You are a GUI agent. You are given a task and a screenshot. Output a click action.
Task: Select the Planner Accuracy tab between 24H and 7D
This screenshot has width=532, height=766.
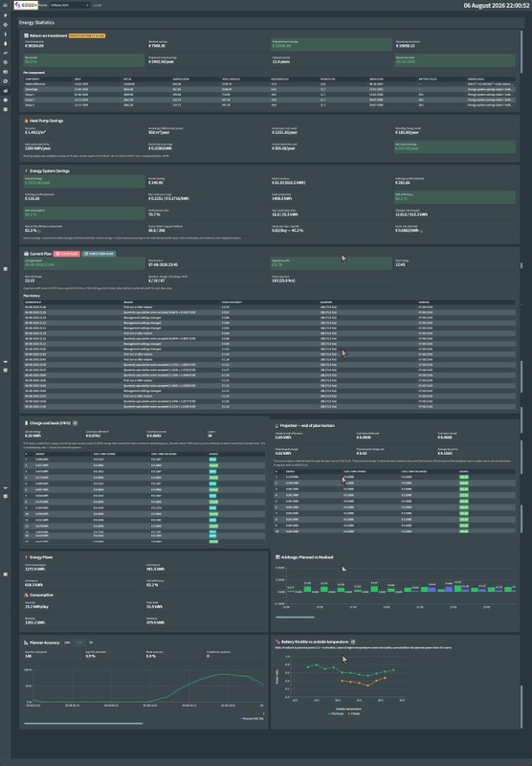79,642
